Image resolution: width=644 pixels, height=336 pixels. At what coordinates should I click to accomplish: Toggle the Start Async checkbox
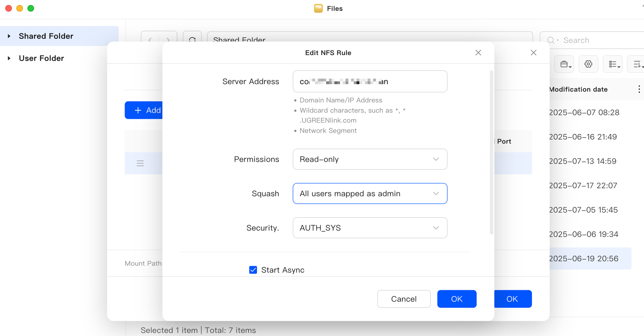pyautogui.click(x=253, y=270)
